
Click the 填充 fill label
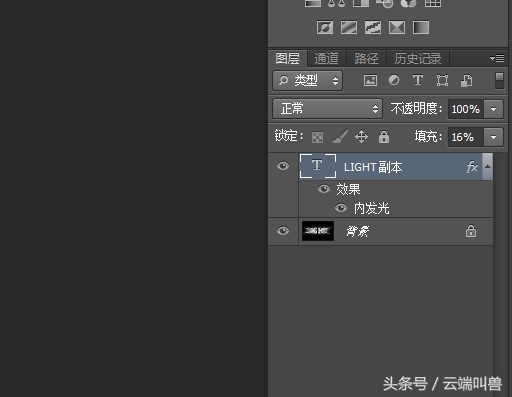(428, 137)
